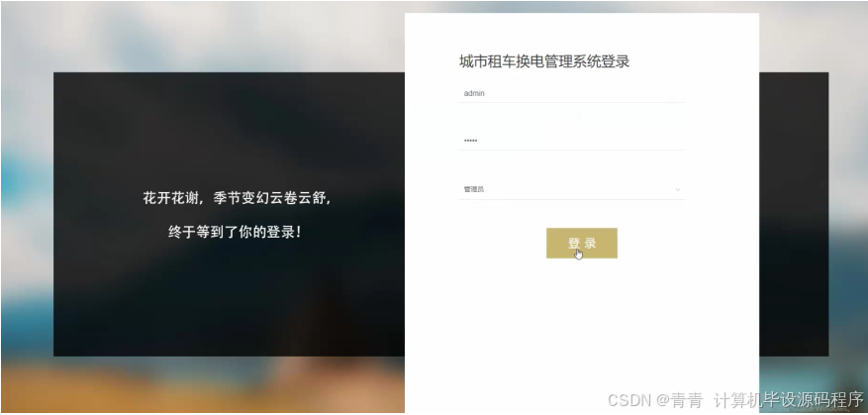
Task: Click the 终于等到了你的登录！ text line
Action: [x=235, y=232]
